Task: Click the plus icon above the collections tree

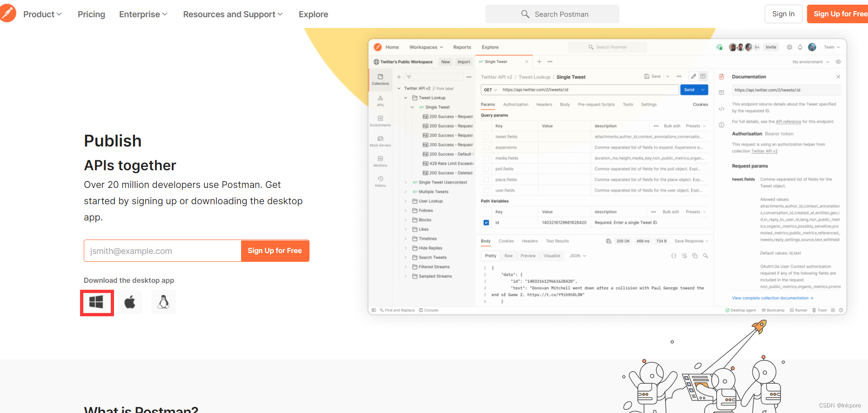Action: tap(399, 77)
